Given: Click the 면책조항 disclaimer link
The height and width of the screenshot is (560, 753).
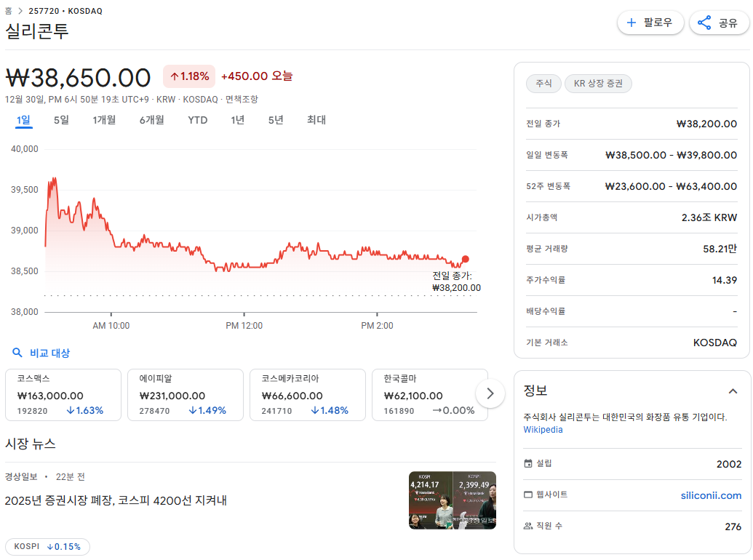Looking at the screenshot, I should [x=242, y=100].
